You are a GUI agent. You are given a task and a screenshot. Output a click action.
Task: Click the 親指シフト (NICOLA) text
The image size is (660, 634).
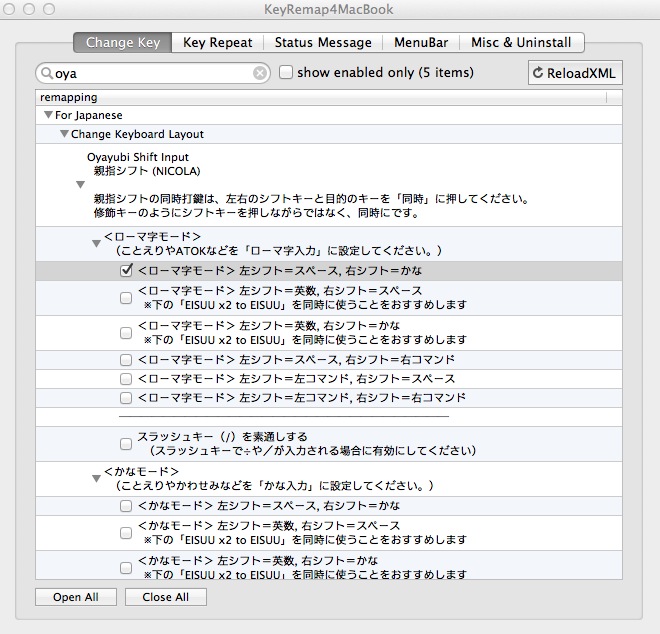[146, 171]
